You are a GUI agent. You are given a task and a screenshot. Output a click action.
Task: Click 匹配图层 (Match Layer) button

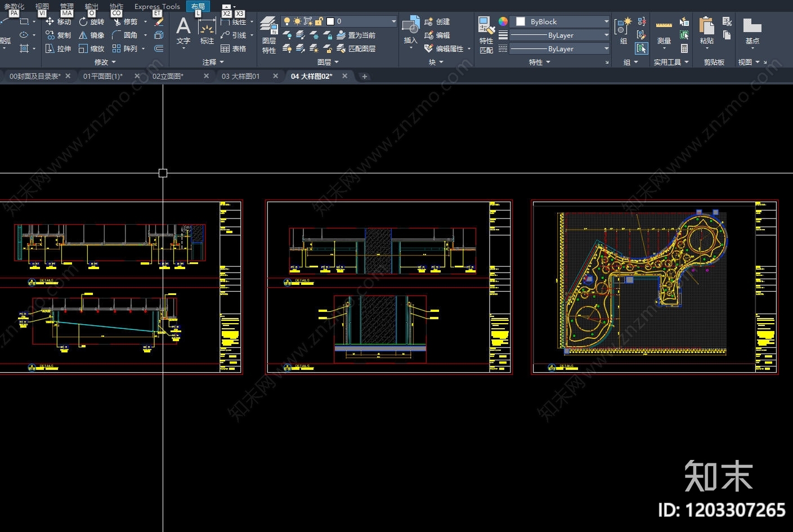[356, 48]
